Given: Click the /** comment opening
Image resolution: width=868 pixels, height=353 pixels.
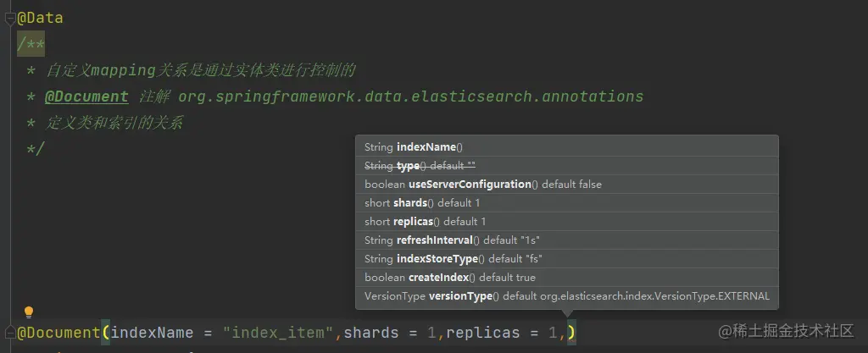Looking at the screenshot, I should tap(31, 44).
